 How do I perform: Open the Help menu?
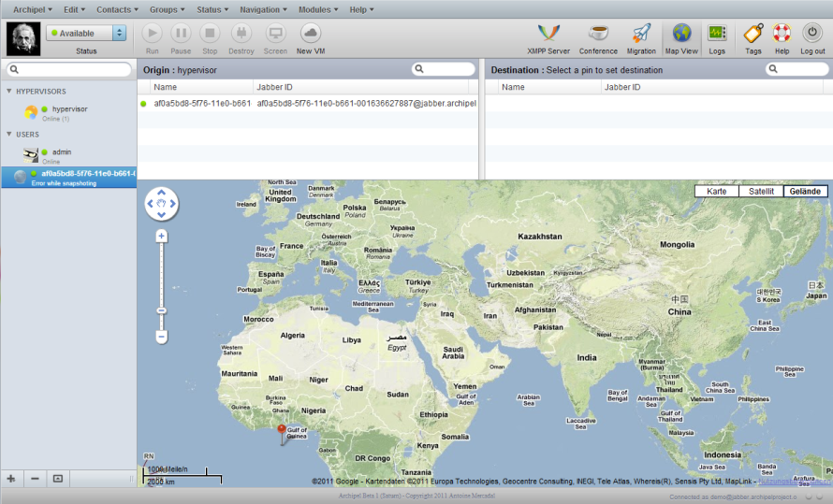(362, 9)
